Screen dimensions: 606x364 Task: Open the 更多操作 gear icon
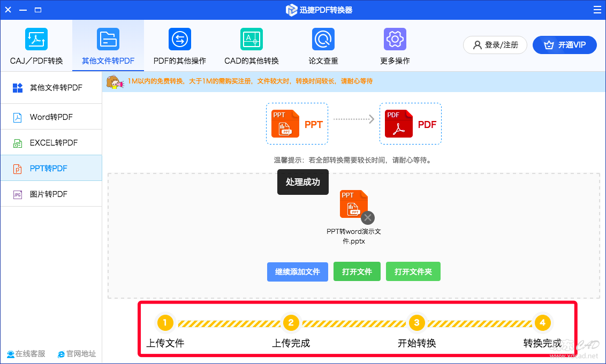[395, 39]
